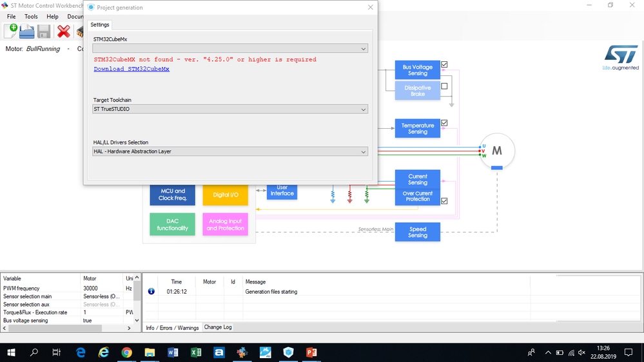The width and height of the screenshot is (644, 362).
Task: Toggle the Over Current Protection checkbox
Action: click(x=444, y=201)
